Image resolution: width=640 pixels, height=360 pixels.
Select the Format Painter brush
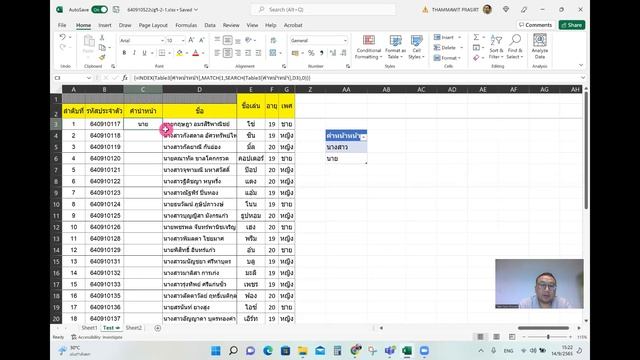102,57
